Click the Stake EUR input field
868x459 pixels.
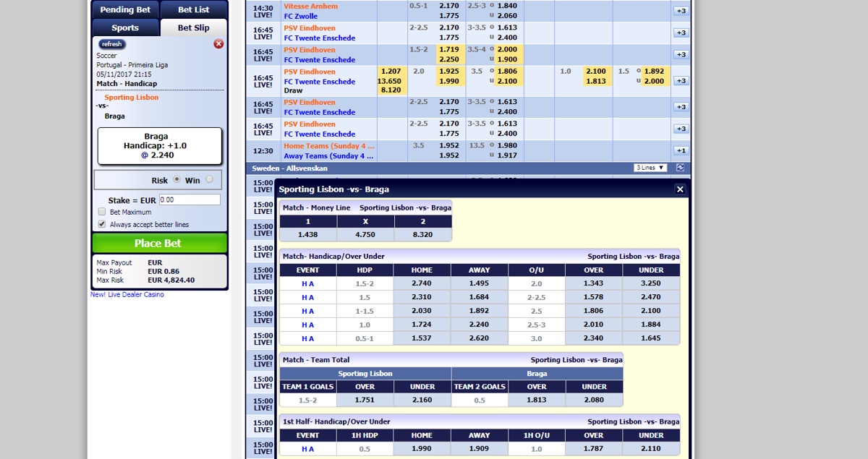189,200
